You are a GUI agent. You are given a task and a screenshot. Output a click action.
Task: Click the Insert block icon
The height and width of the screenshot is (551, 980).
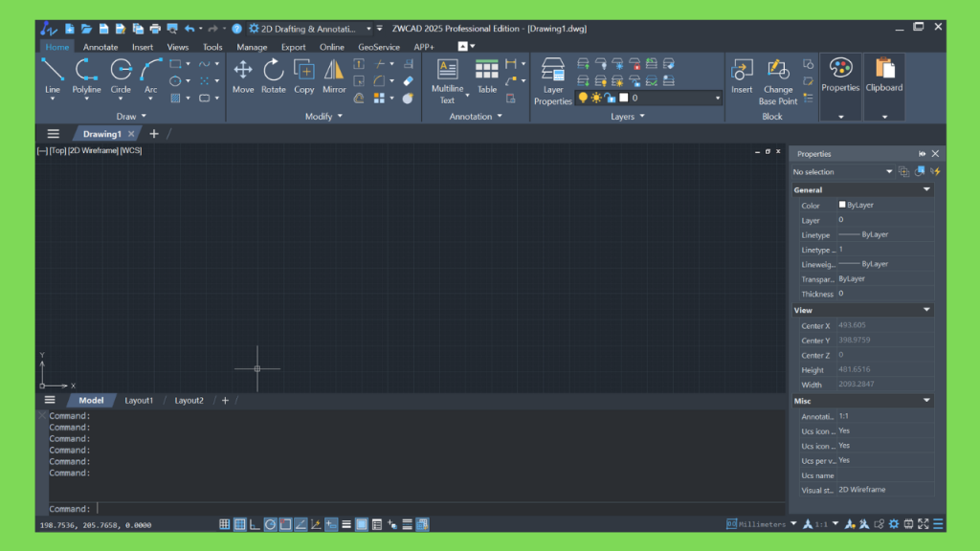point(742,77)
